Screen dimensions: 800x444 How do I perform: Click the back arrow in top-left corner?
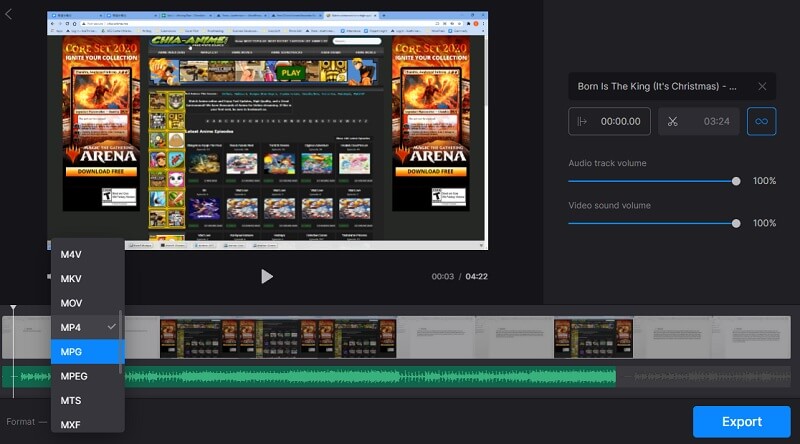coord(9,14)
